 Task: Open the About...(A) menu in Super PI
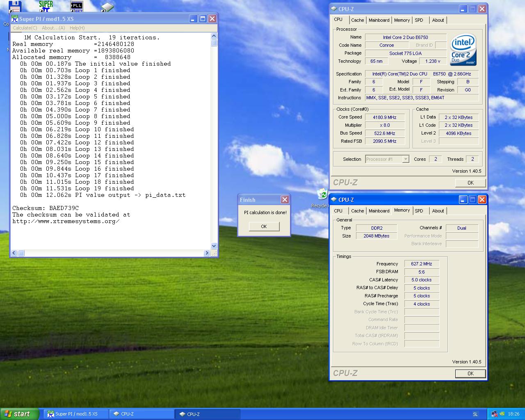53,28
